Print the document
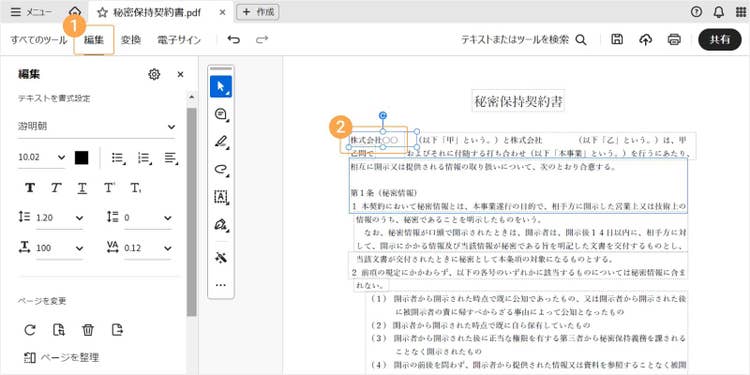 tap(674, 40)
